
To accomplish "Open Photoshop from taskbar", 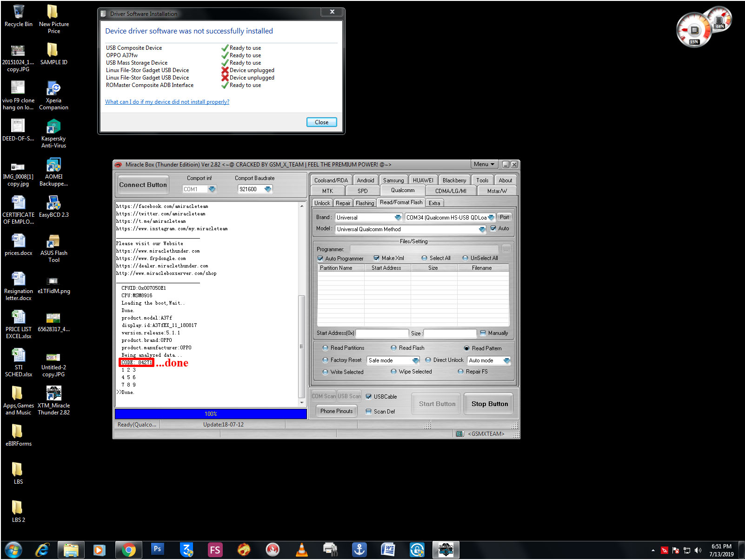I will click(x=157, y=549).
